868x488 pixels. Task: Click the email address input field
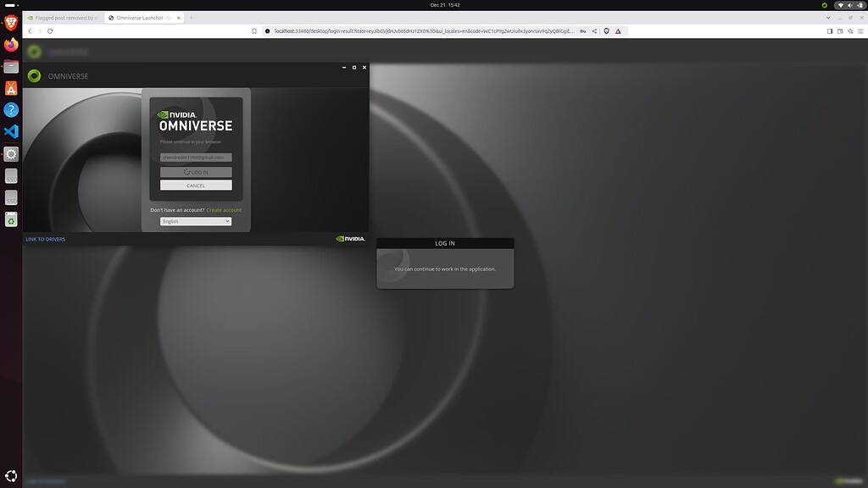[x=194, y=157]
